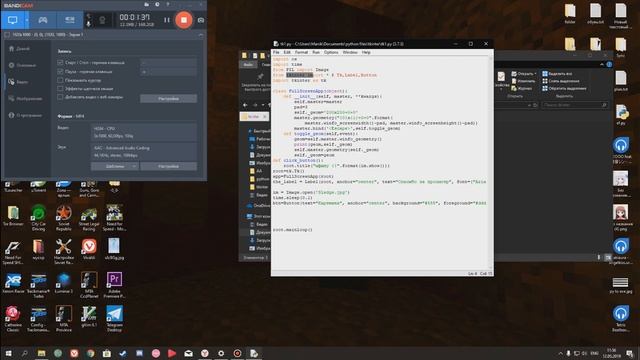
Task: Open the Microsoft Store taskbar icon
Action: [x=107, y=353]
